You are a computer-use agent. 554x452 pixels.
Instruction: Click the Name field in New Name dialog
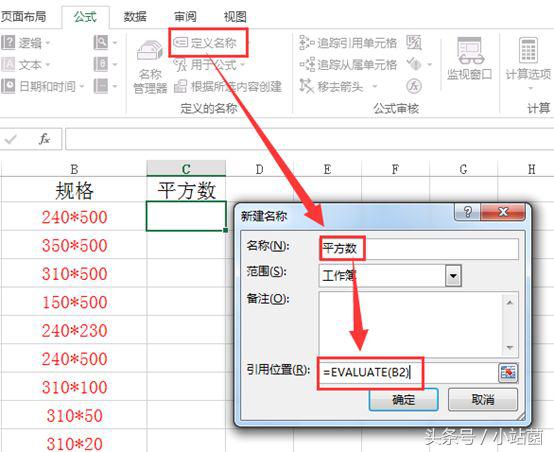418,249
